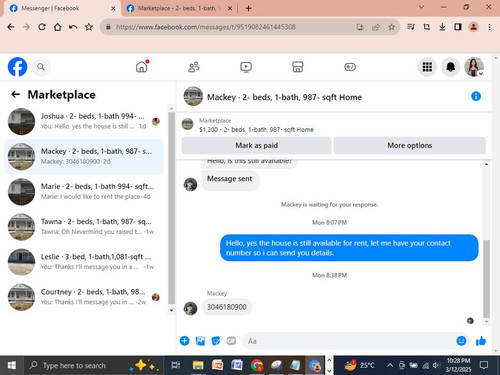Click Joshua listing house thumbnail

21,121
